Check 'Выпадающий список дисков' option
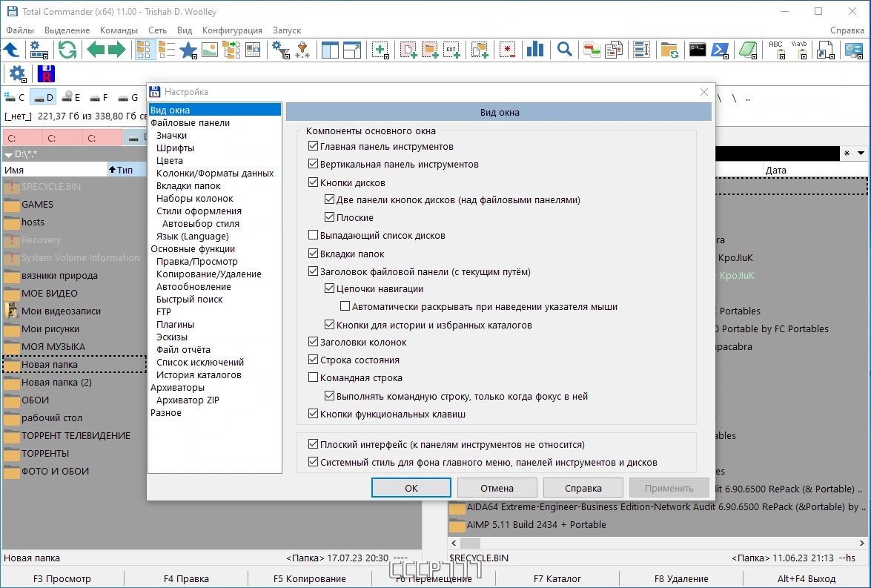The image size is (871, 588). click(314, 236)
